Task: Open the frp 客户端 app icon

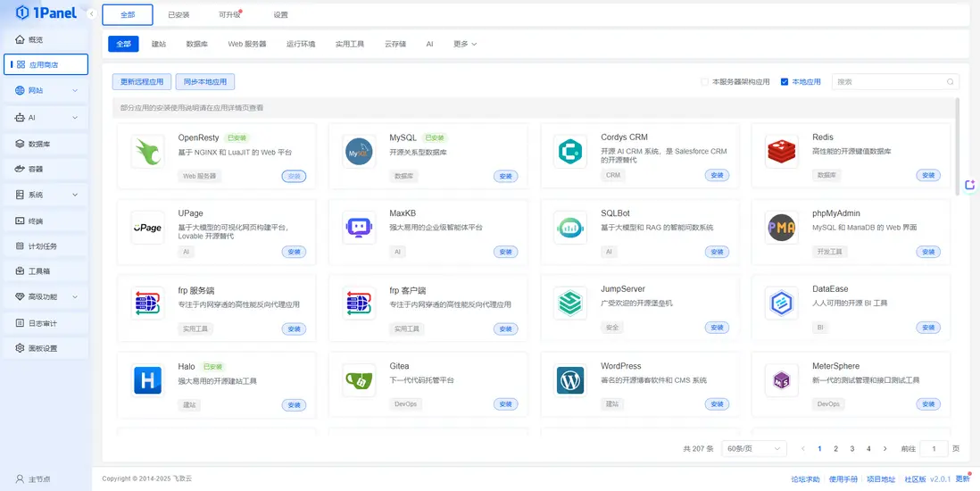Action: tap(359, 304)
